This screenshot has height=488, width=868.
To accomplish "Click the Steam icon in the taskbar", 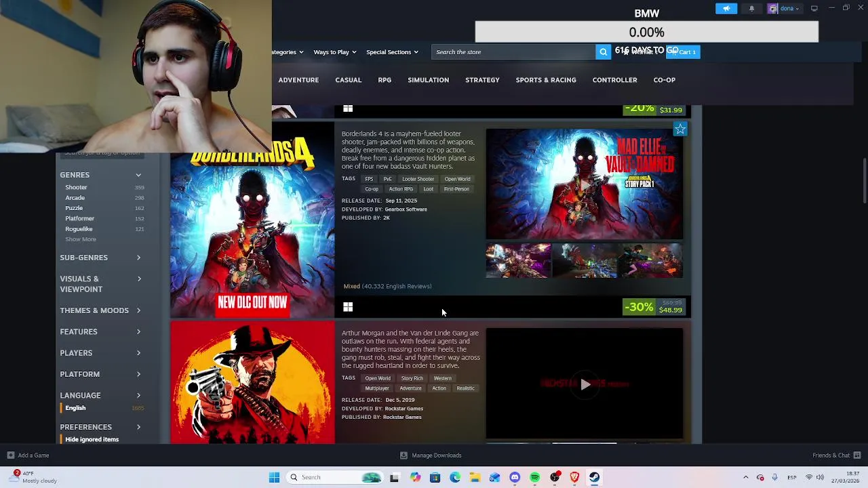I will (594, 477).
